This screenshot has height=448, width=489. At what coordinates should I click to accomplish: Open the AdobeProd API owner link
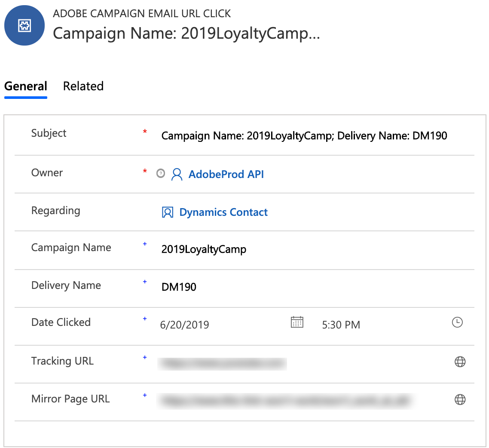[226, 175]
